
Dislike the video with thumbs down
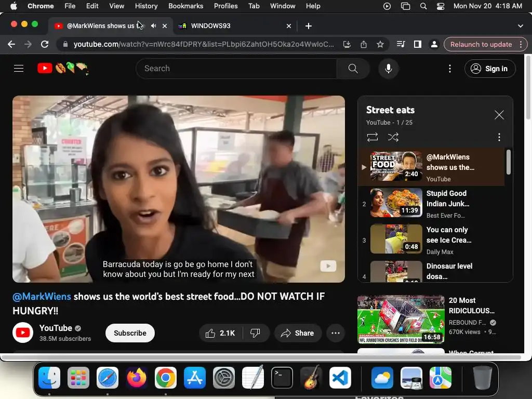pos(255,333)
